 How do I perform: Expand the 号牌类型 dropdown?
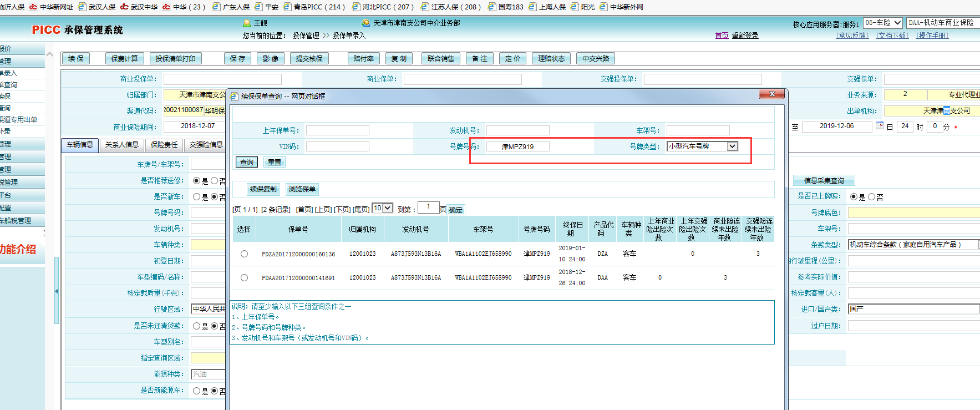coord(732,146)
